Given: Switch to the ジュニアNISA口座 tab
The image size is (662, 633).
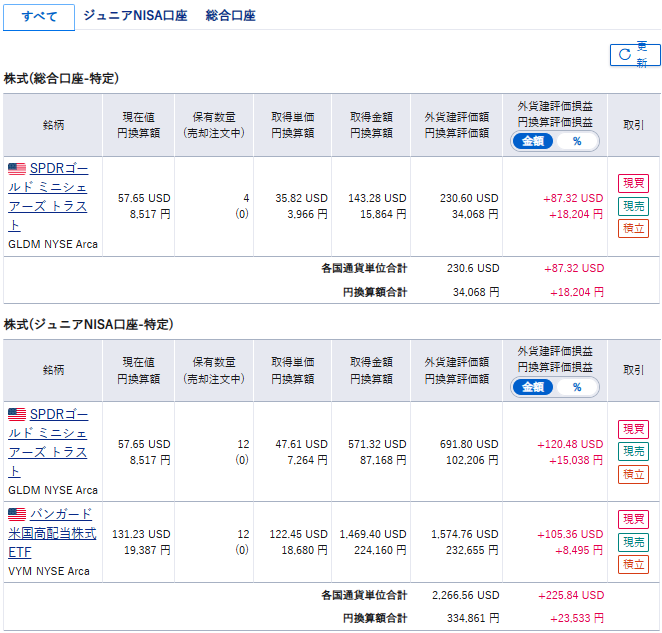Looking at the screenshot, I should pyautogui.click(x=135, y=16).
